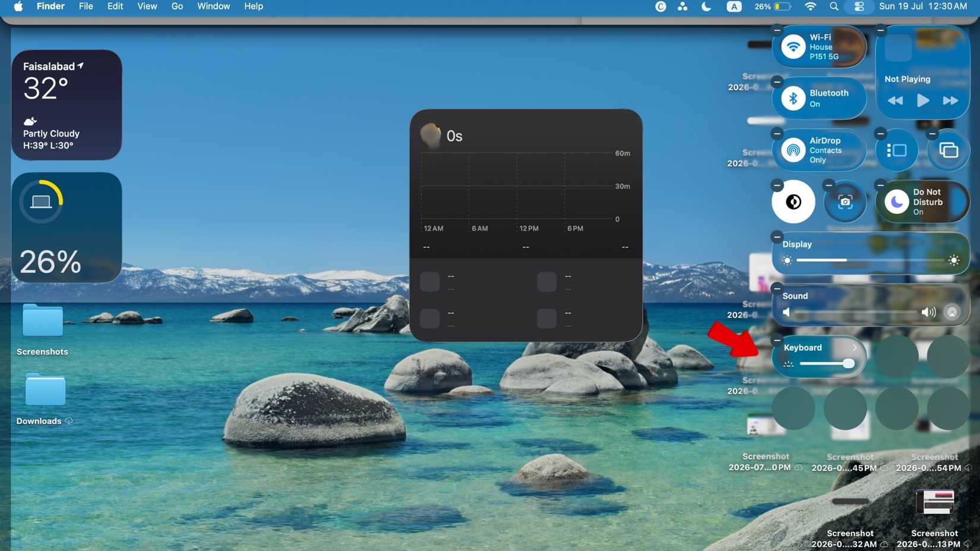Click the Focus moon icon in menu bar
The width and height of the screenshot is (980, 551).
click(706, 7)
